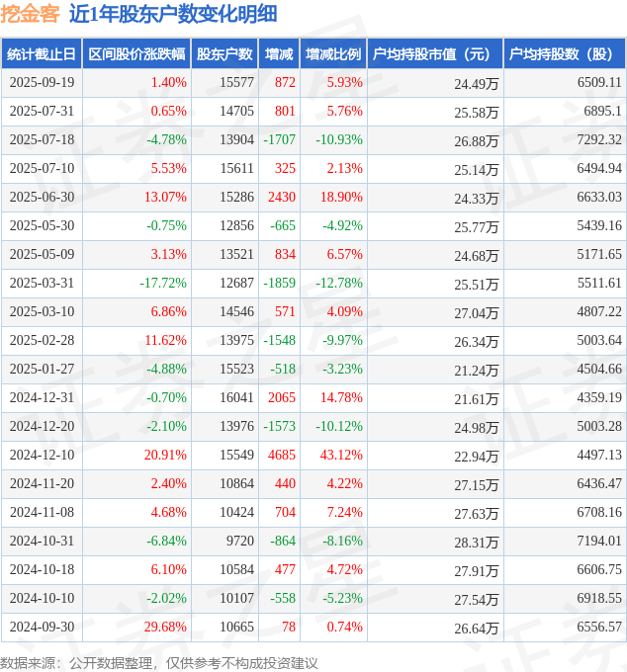Click the 2024-09-30 date cell
The height and width of the screenshot is (672, 627).
point(41,628)
